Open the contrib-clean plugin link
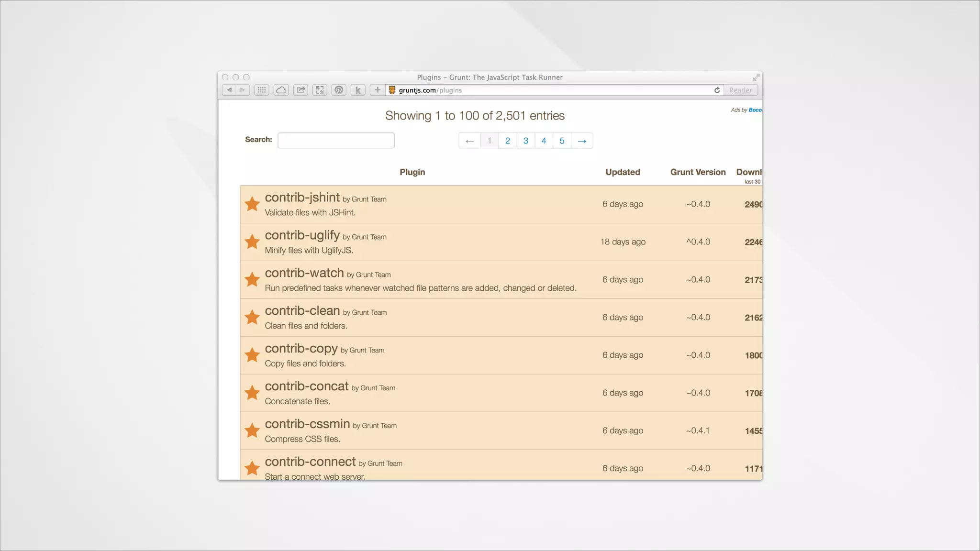980x551 pixels. click(302, 310)
